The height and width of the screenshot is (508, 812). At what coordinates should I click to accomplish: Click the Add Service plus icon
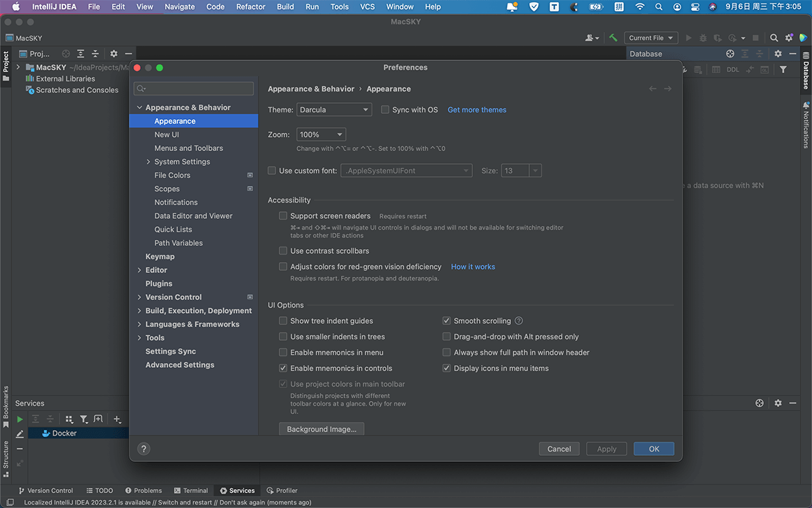117,419
